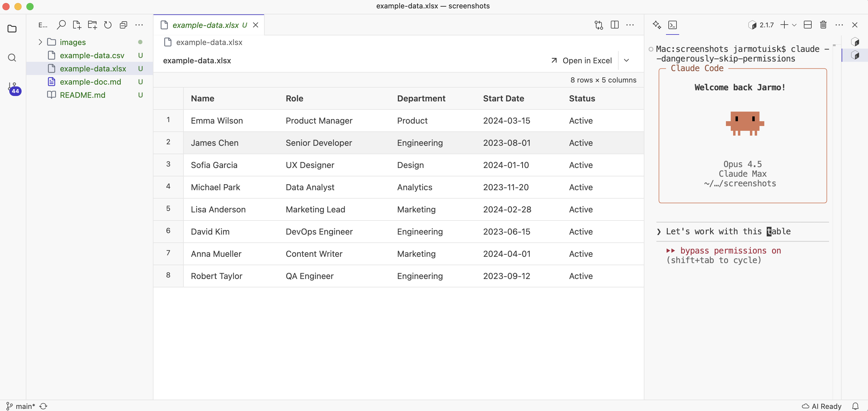Open the Open in Excel dropdown chevron

click(627, 60)
